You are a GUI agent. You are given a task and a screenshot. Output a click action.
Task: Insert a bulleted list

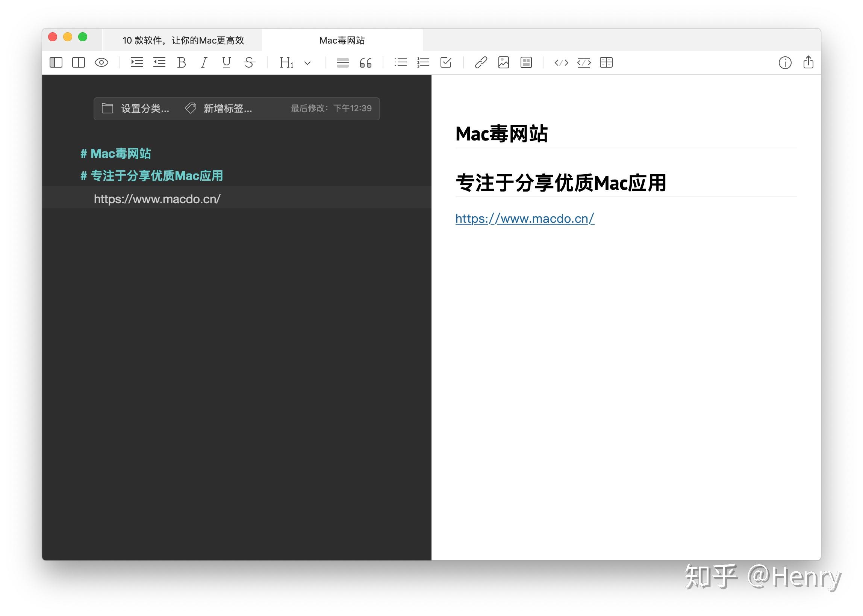click(x=400, y=62)
